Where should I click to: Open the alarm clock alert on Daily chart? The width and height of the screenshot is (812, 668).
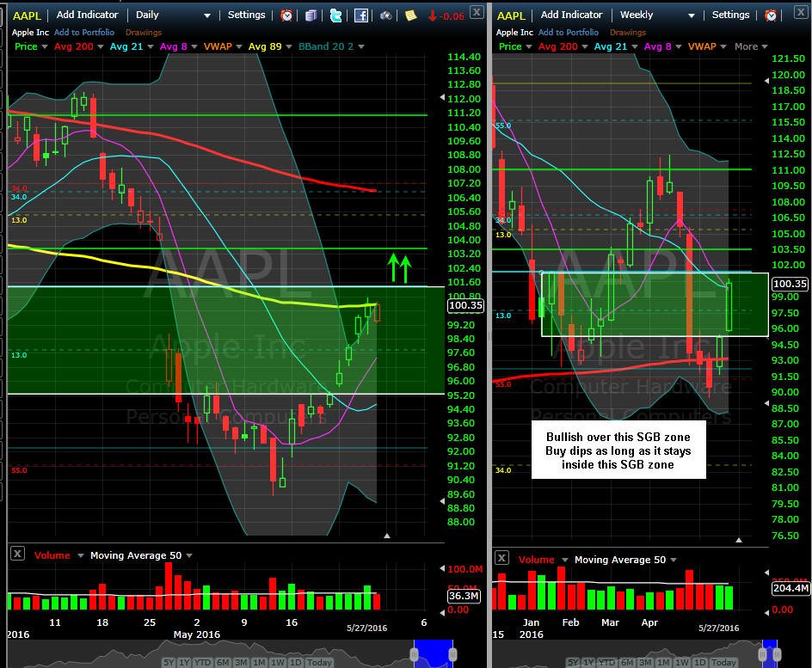(x=286, y=15)
